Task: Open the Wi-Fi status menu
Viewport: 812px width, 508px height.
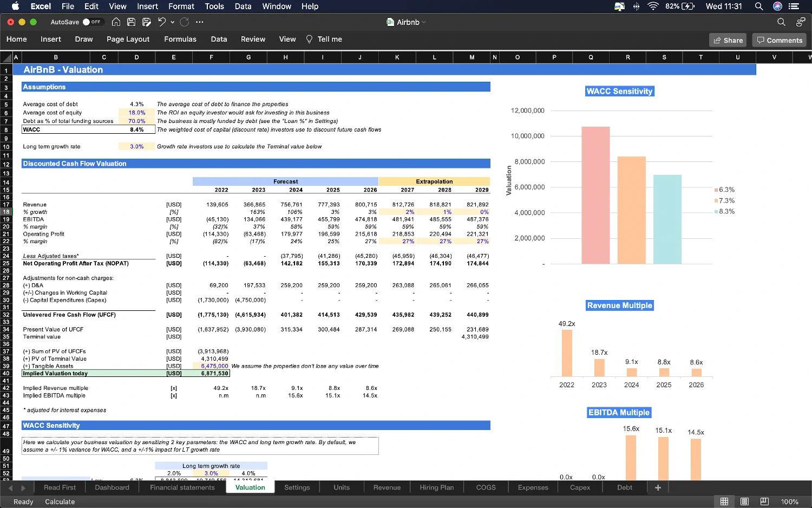Action: [x=653, y=6]
